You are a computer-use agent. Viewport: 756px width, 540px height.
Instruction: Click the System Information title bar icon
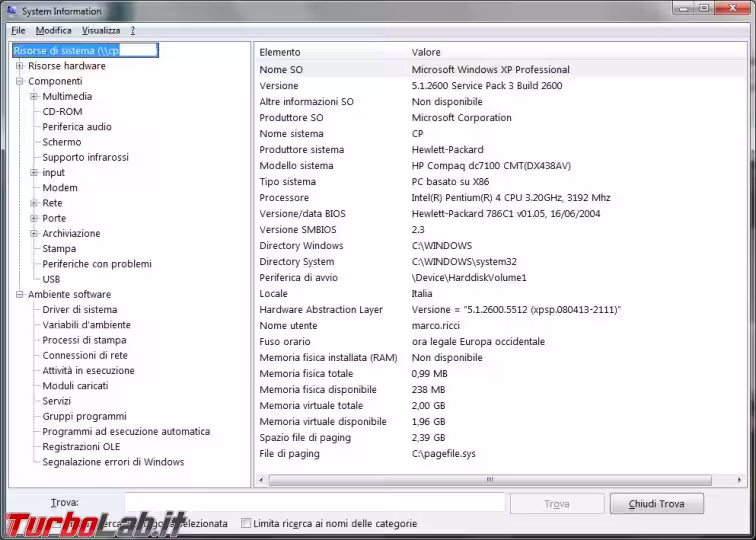[11, 10]
